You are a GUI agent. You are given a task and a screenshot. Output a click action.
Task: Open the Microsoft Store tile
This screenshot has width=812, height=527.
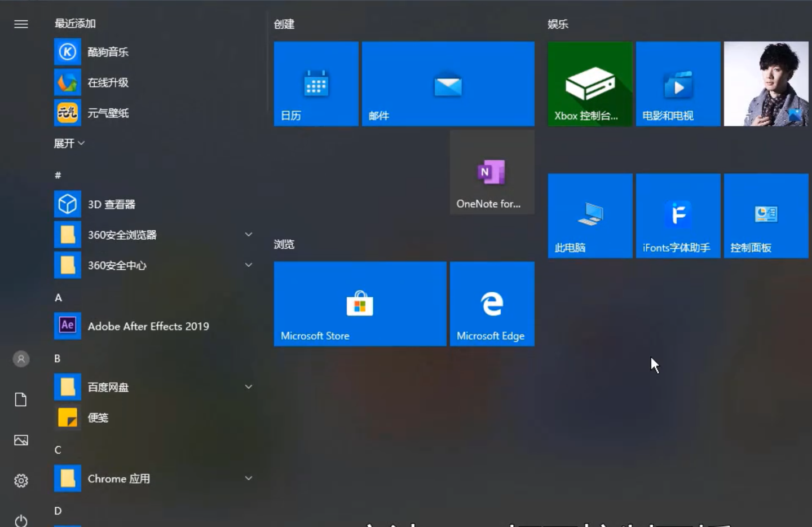[360, 304]
